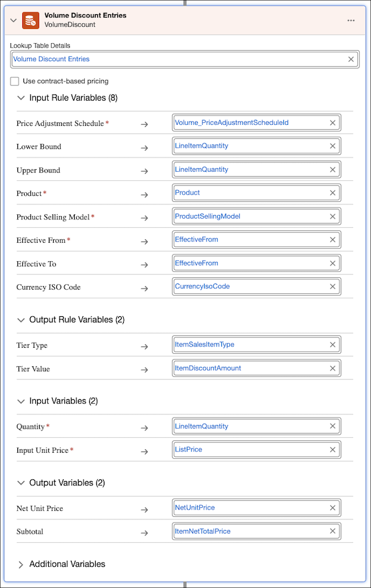Image resolution: width=371 pixels, height=588 pixels.
Task: Collapse Output Rule Variables section
Action: tap(20, 320)
